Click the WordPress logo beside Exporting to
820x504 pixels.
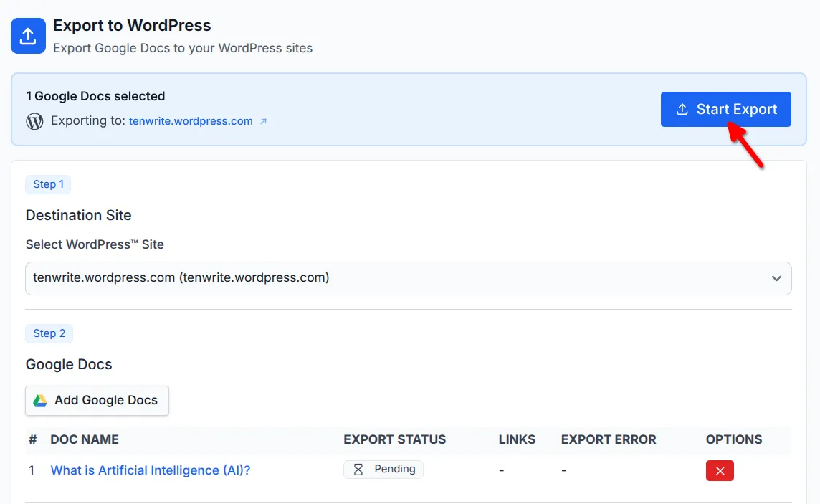pos(34,121)
